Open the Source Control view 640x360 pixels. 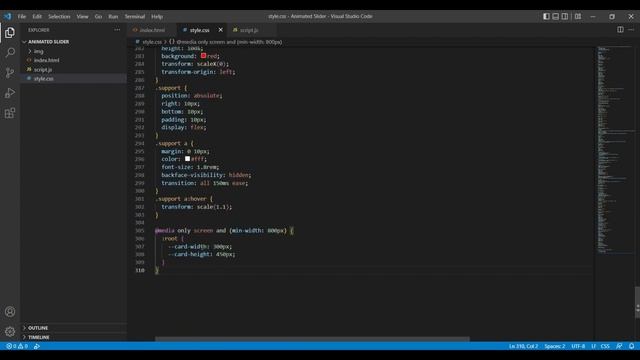[x=10, y=73]
